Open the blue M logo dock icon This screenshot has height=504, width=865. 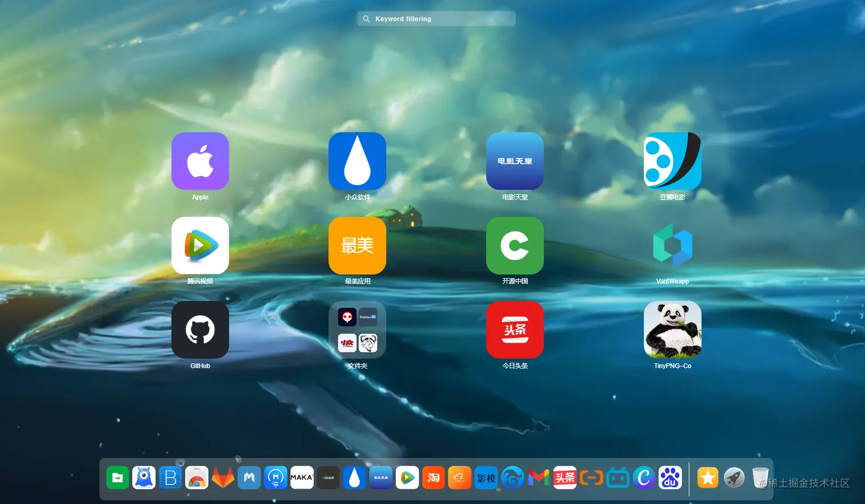pos(249,478)
